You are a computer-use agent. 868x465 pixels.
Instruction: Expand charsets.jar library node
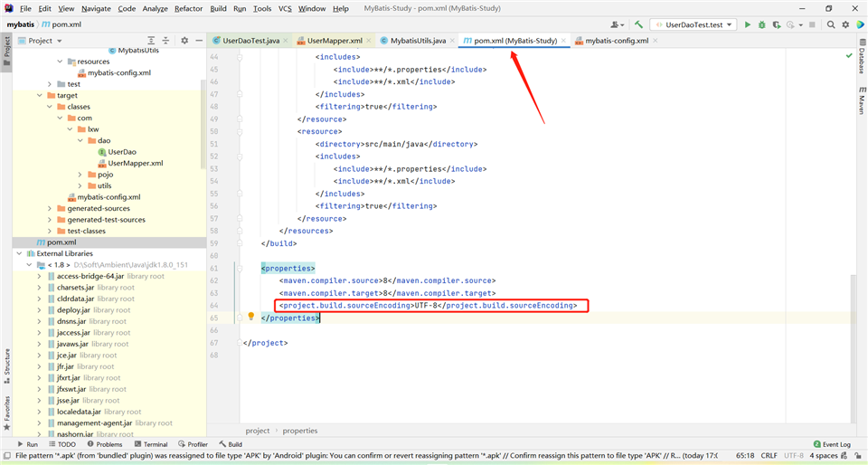(39, 288)
